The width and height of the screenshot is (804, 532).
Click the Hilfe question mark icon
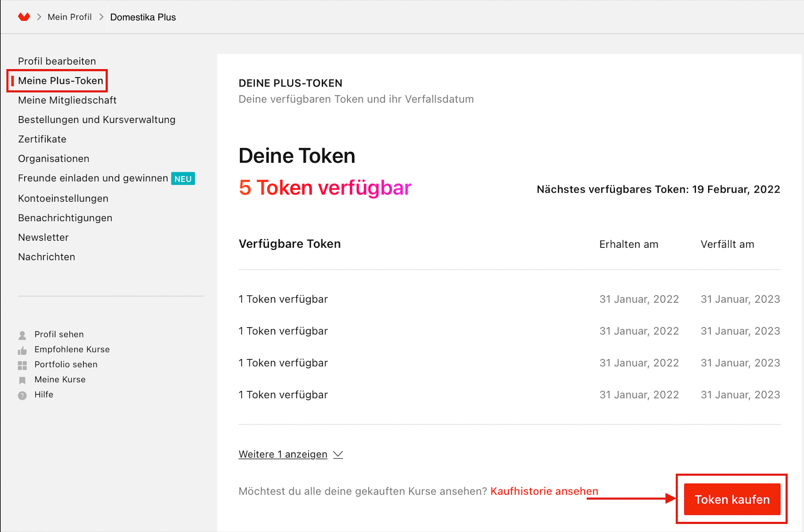[x=22, y=396]
